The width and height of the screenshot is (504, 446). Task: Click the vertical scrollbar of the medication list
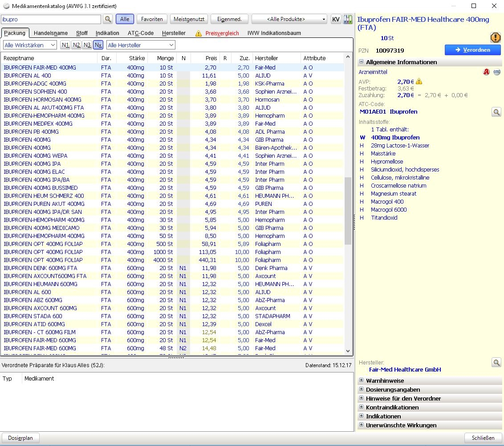point(348,209)
